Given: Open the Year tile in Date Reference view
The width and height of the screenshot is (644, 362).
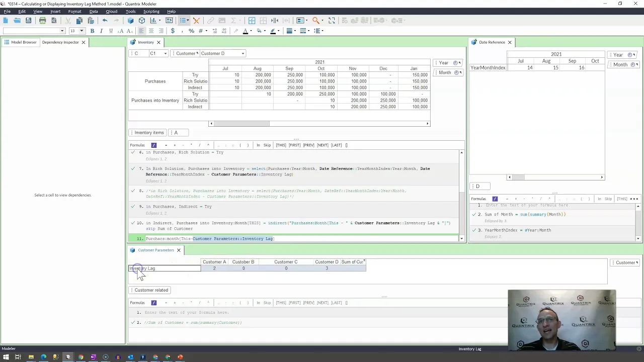Looking at the screenshot, I should click(621, 55).
